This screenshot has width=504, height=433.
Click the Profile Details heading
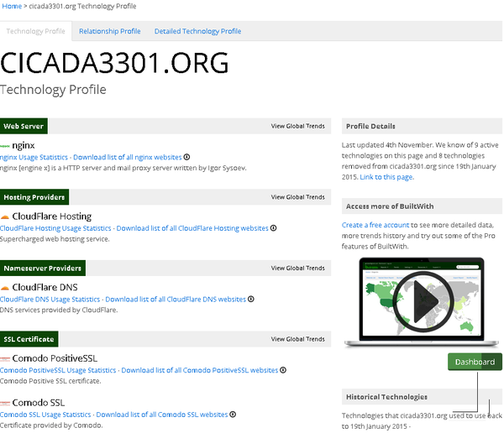coord(370,126)
